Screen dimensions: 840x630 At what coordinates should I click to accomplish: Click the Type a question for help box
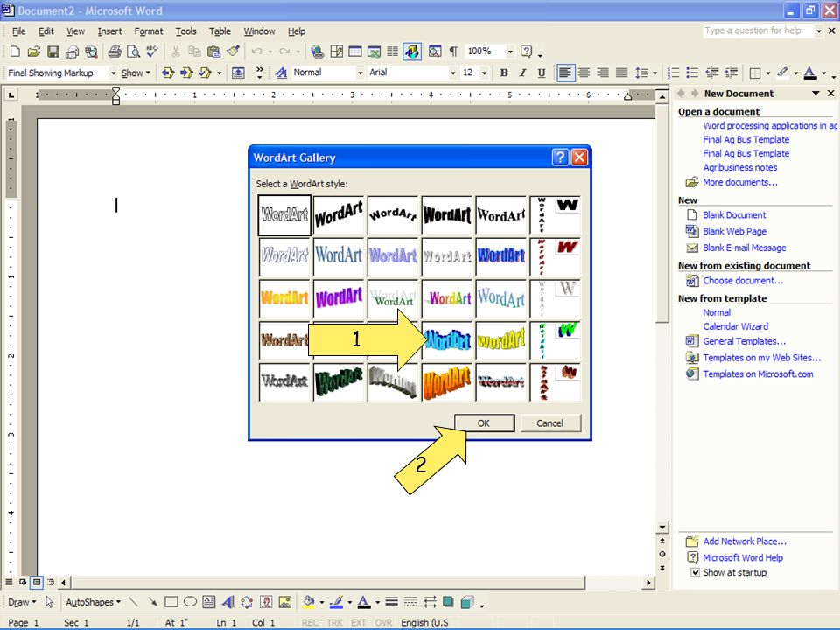758,31
